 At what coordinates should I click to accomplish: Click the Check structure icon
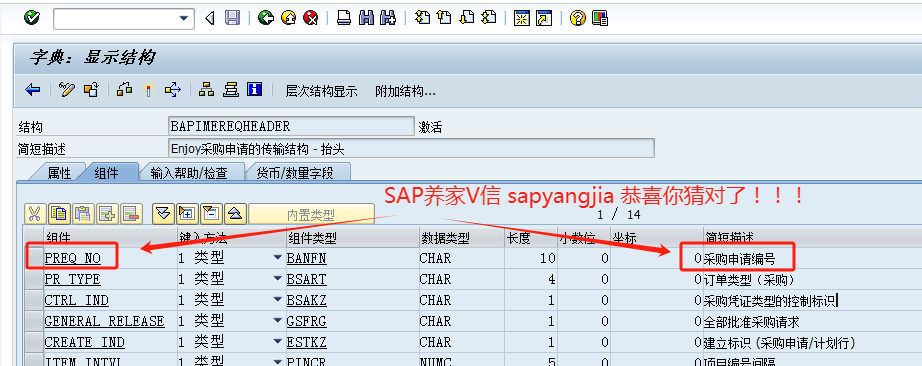click(124, 90)
